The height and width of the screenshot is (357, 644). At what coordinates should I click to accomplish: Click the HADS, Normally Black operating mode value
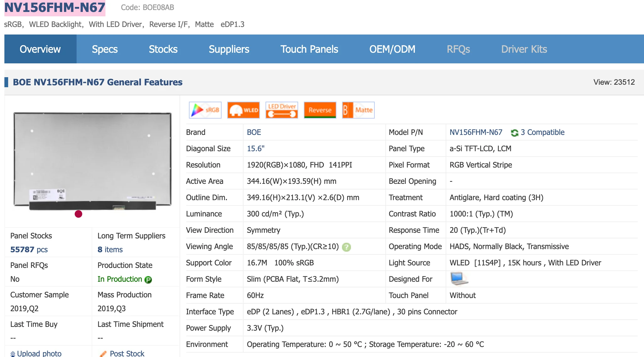(509, 247)
